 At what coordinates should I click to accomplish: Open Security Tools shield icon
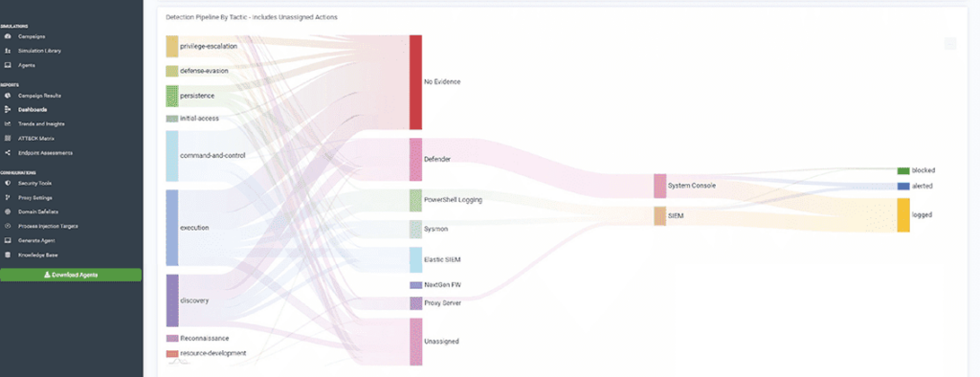click(x=8, y=183)
